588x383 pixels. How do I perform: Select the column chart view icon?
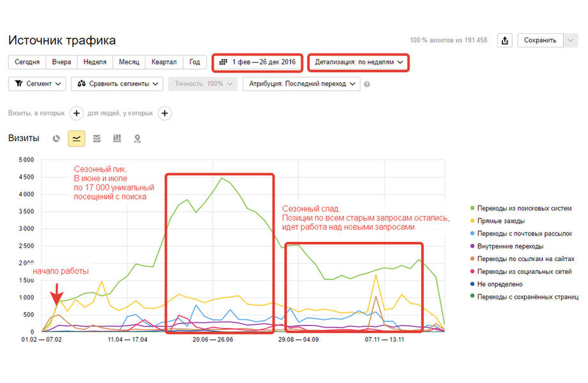117,139
